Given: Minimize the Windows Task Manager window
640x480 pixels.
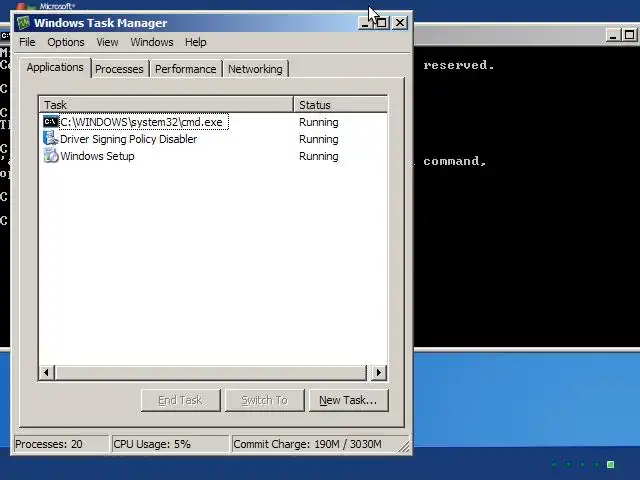Looking at the screenshot, I should [364, 23].
